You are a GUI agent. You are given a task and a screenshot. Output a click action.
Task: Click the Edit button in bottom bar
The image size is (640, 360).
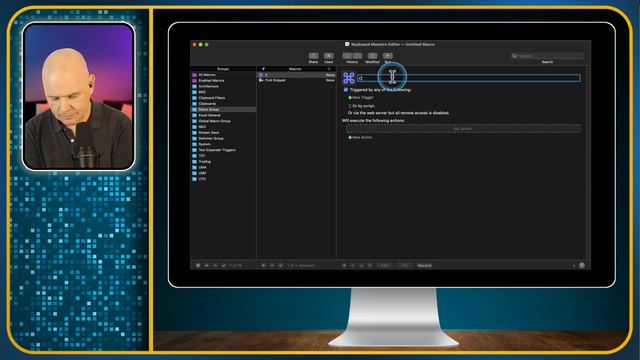[x=384, y=266]
